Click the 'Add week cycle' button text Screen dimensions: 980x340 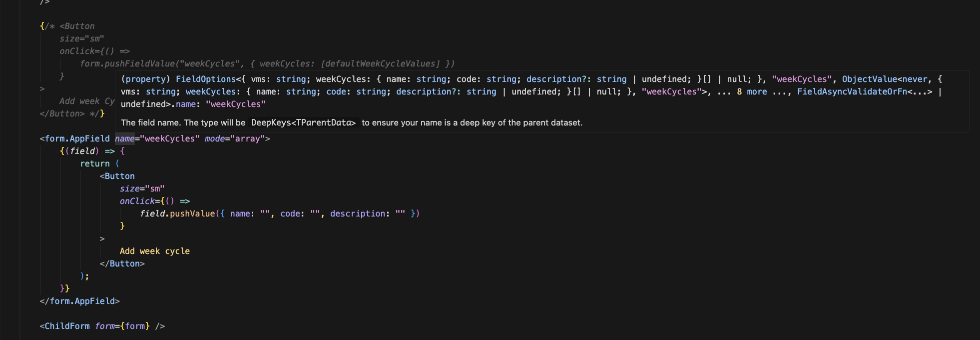pos(155,251)
